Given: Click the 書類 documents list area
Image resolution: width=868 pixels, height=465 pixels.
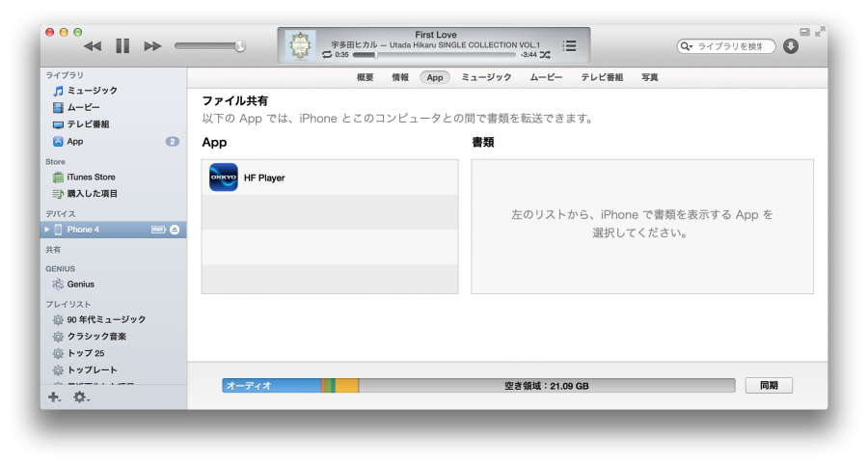Looking at the screenshot, I should (x=642, y=227).
